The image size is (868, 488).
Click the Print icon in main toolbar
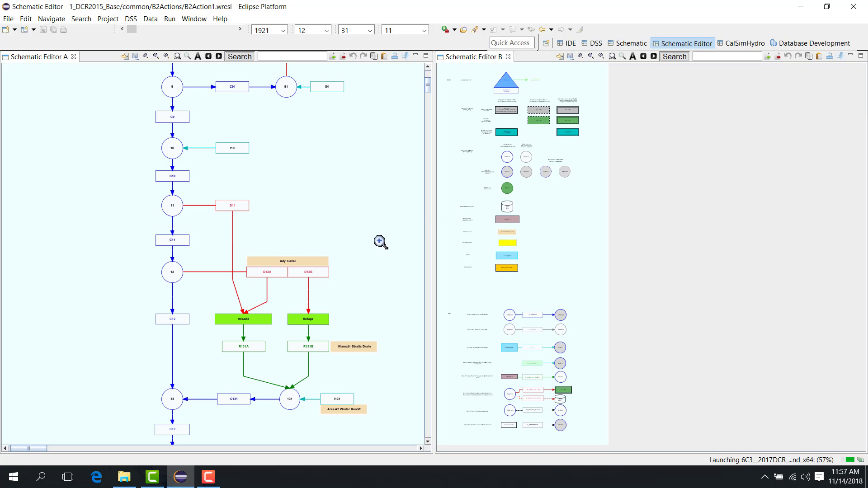pyautogui.click(x=64, y=30)
